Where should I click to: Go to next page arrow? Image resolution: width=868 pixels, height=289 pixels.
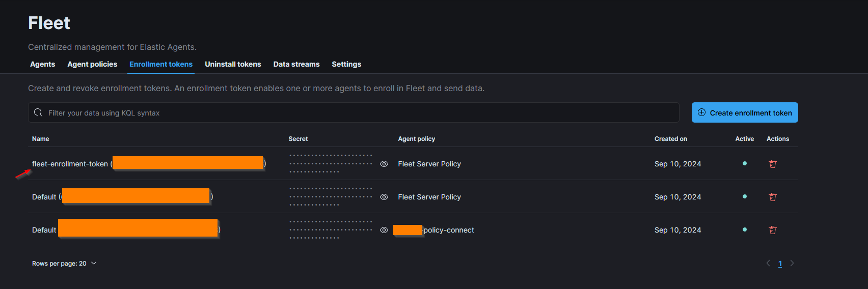[x=792, y=263]
